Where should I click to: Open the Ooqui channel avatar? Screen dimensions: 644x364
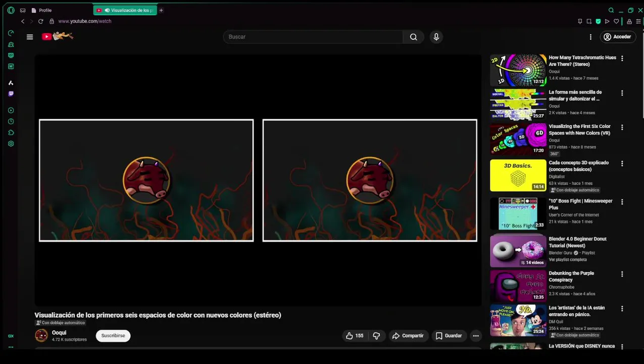click(41, 335)
